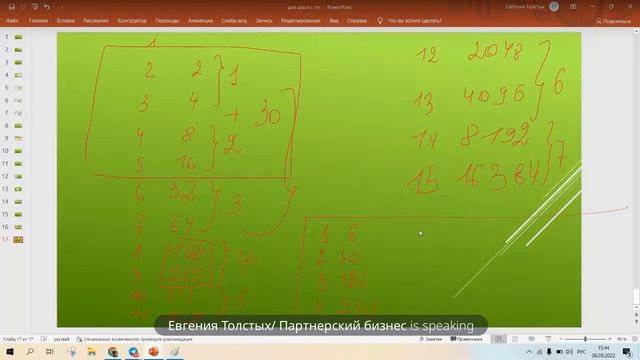Click the zoom percentage value
Screen dimensions: 640x360
621,339
